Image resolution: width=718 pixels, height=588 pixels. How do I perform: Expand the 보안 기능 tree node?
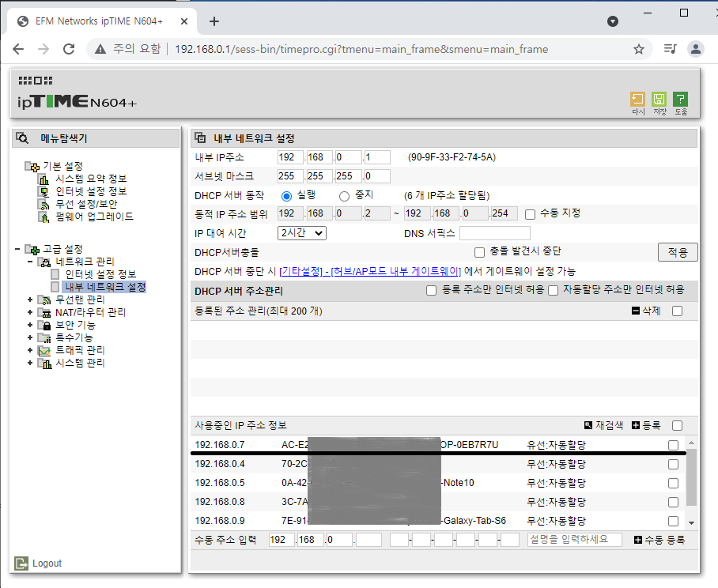[30, 325]
